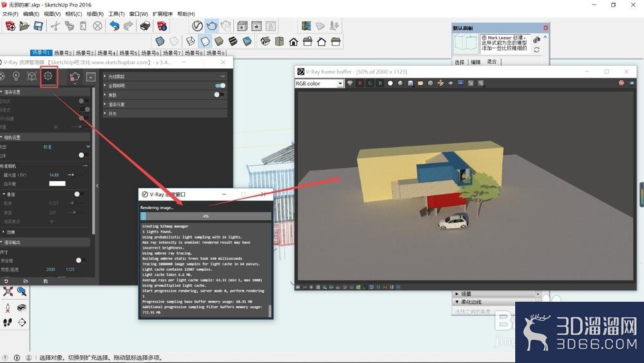
Task: Toggle the depth of field switch
Action: point(79,194)
